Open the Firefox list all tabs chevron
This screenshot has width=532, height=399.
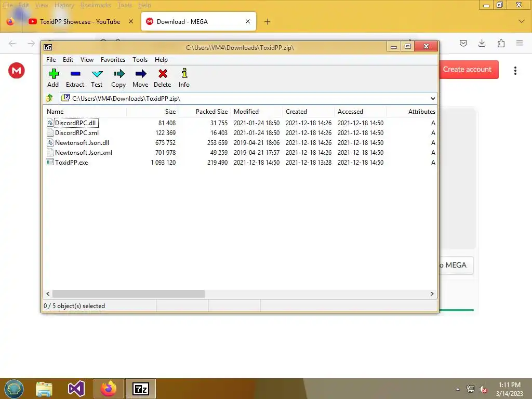coord(522,21)
